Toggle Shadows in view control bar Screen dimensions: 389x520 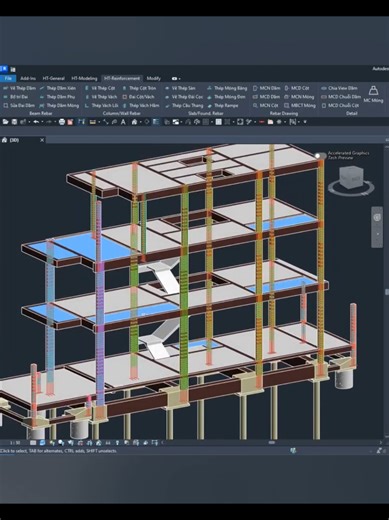tap(61, 443)
